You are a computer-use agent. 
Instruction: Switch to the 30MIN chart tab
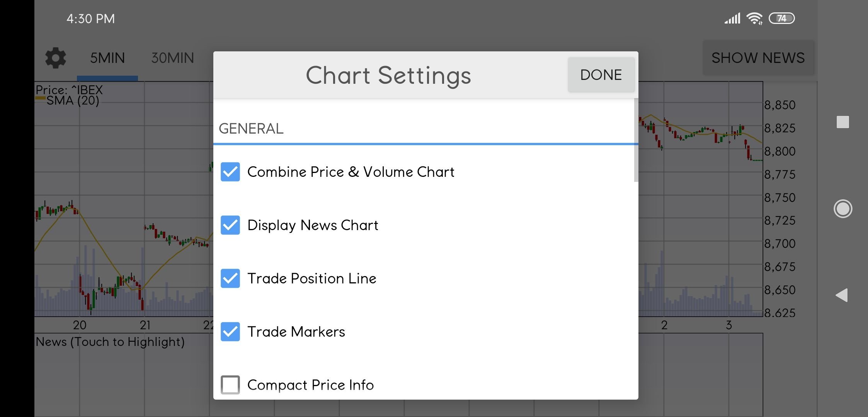pos(172,58)
